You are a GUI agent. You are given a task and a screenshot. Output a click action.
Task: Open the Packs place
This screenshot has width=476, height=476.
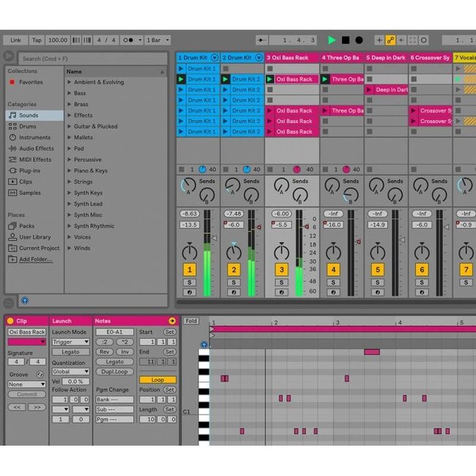point(34,226)
